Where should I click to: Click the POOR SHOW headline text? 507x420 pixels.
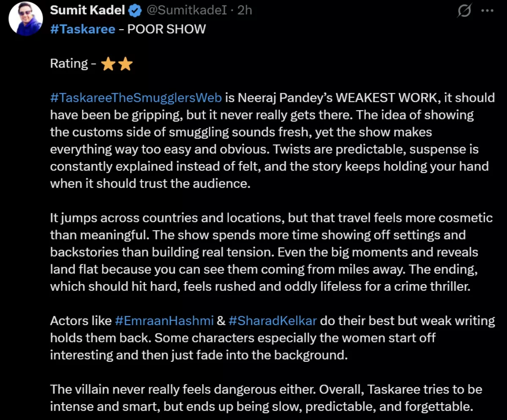click(166, 29)
